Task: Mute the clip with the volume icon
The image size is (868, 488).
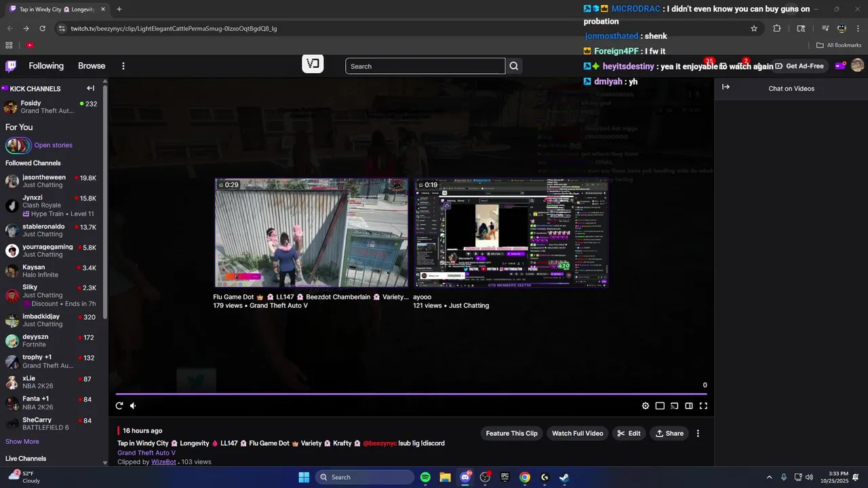Action: (133, 406)
